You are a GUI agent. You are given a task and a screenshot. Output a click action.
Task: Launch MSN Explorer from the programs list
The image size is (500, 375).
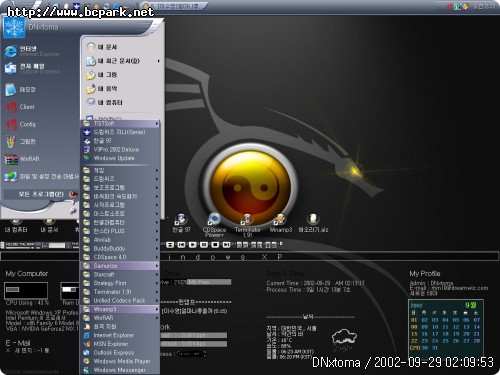click(x=120, y=344)
